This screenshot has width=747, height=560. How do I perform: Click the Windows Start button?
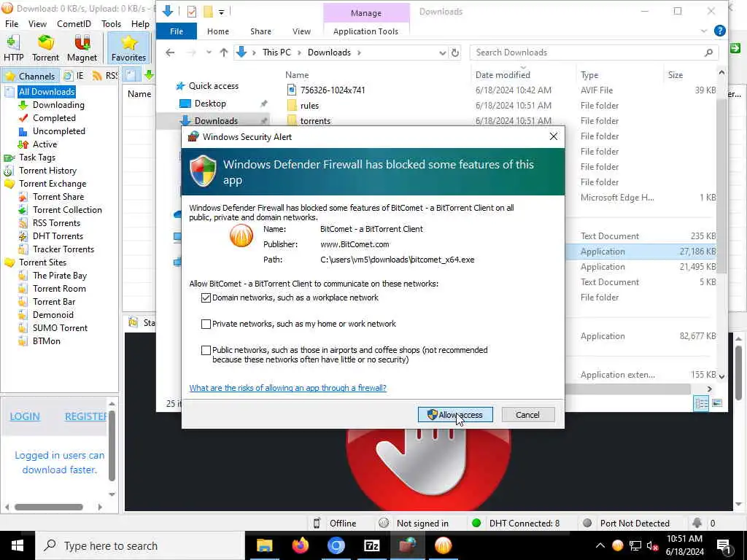point(18,545)
